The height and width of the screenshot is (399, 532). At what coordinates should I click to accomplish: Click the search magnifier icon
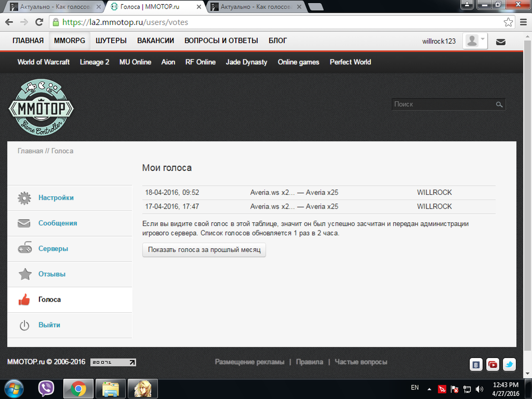point(499,105)
